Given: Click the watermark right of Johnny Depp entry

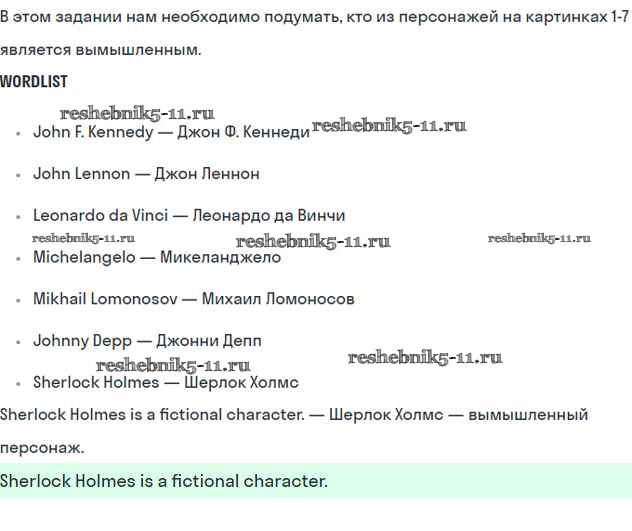Looking at the screenshot, I should 425,357.
